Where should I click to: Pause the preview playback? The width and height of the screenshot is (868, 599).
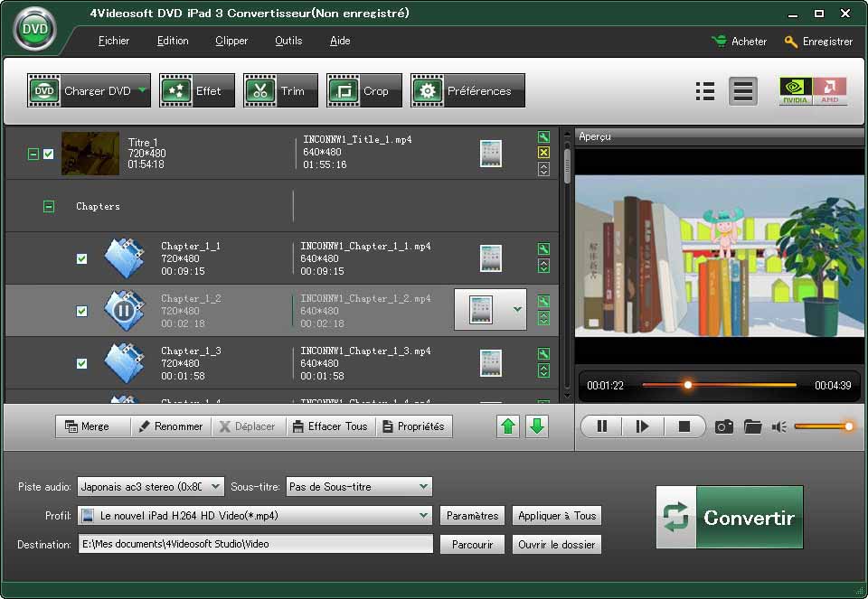click(602, 426)
